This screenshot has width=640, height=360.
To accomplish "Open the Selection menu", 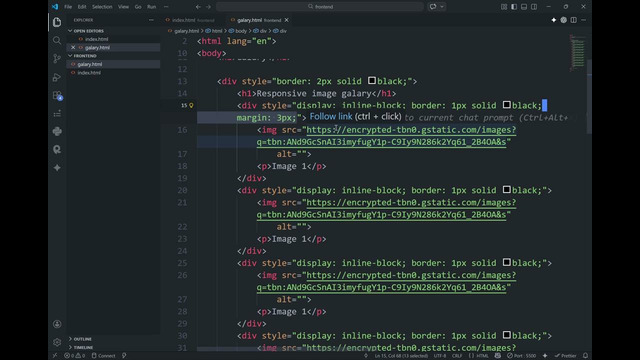I will pyautogui.click(x=102, y=7).
